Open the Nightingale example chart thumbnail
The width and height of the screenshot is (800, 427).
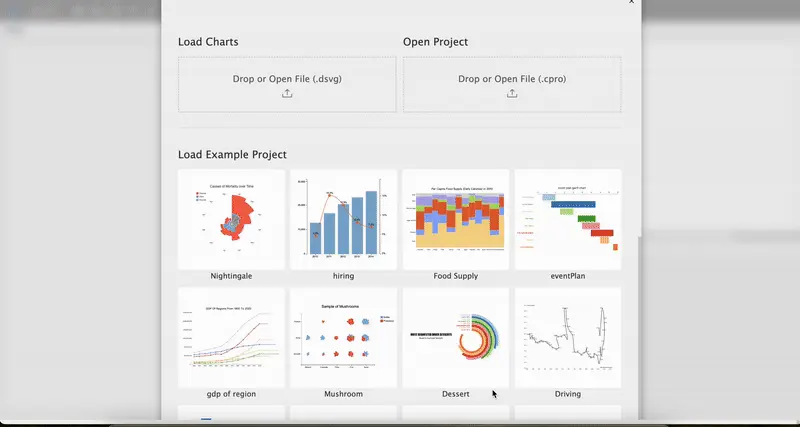pos(231,218)
